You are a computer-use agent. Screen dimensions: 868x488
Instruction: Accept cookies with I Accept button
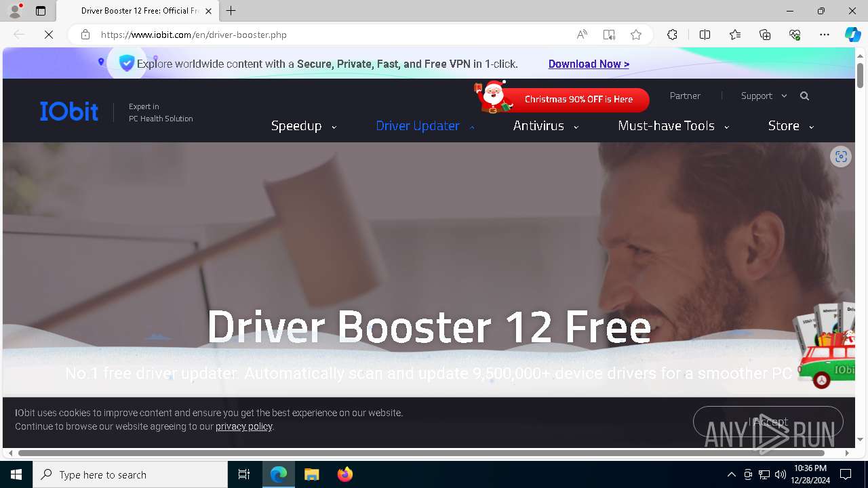768,422
